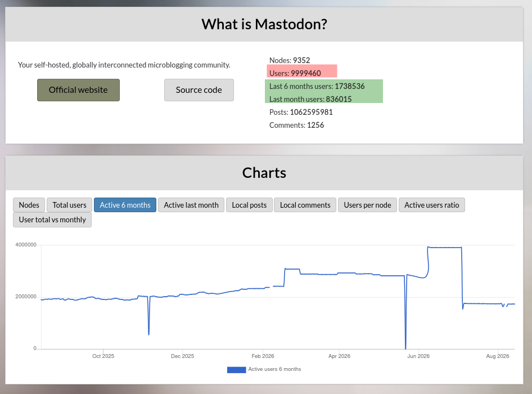
Task: Toggle the Active users 6 months legend swatch
Action: pyautogui.click(x=237, y=370)
